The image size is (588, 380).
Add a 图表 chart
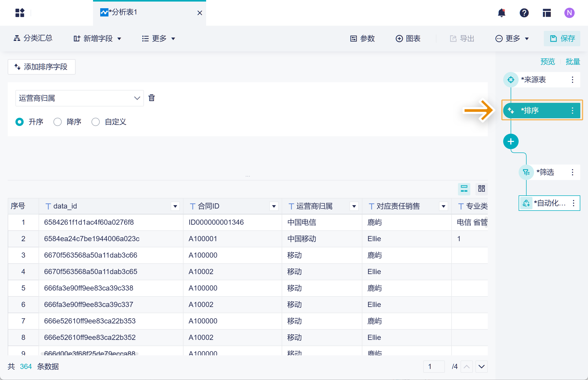coord(408,39)
